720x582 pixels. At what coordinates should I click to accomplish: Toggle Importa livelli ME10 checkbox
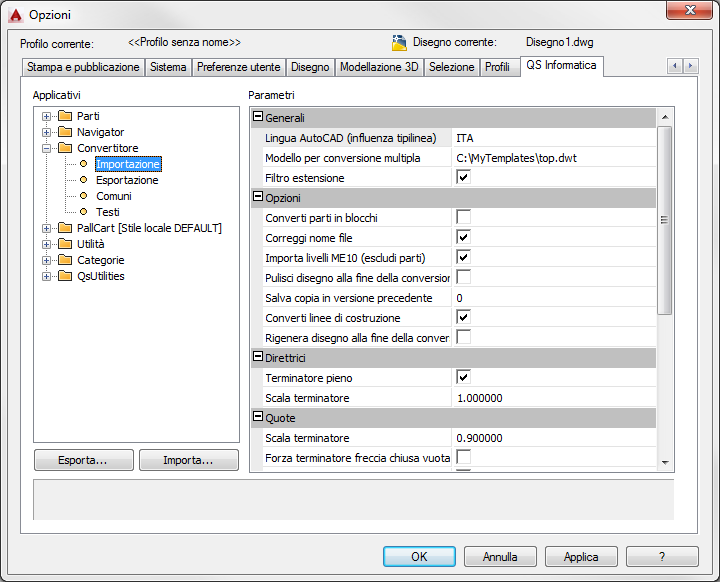463,257
